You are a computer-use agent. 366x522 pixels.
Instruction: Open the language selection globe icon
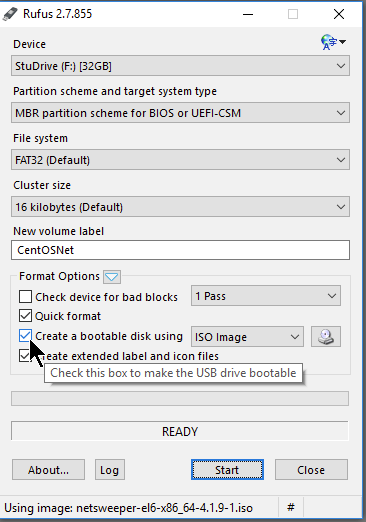click(x=333, y=42)
